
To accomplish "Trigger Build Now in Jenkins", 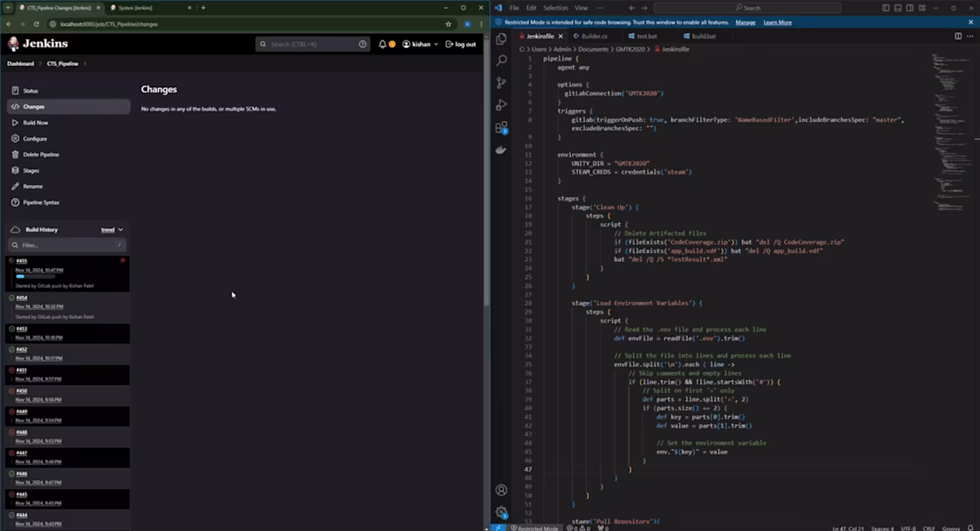I will point(35,123).
